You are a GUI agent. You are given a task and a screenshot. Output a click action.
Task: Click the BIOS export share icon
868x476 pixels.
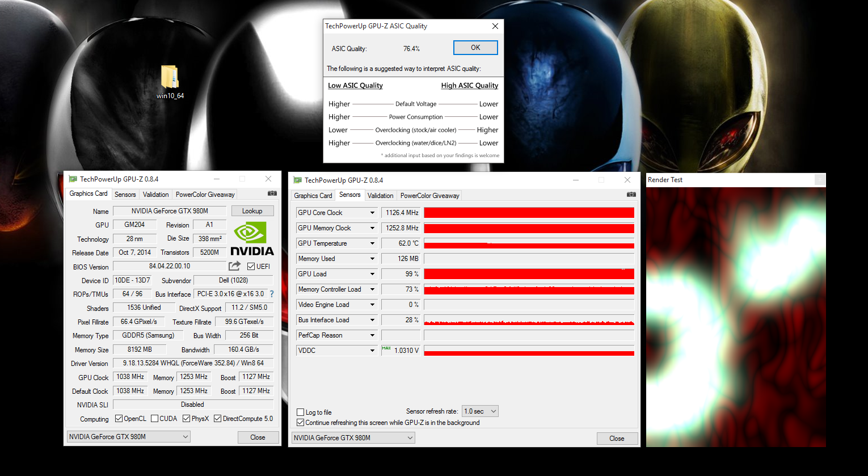[x=234, y=266]
